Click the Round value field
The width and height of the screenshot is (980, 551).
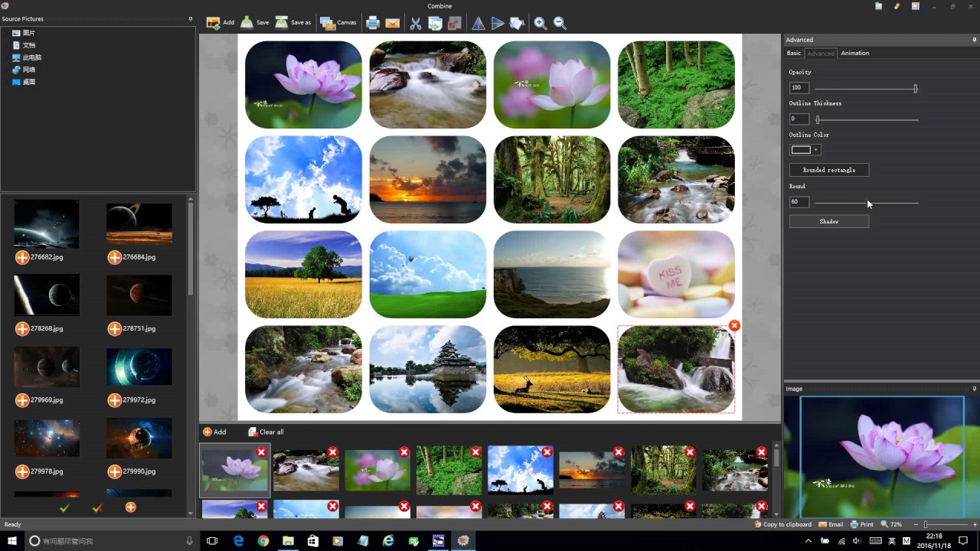[799, 202]
